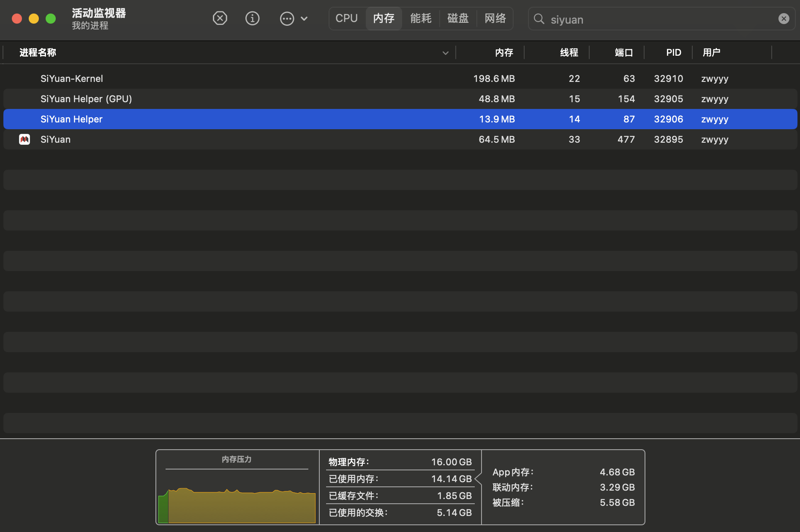This screenshot has height=532, width=800.
Task: Switch to the CPU tab
Action: click(346, 19)
